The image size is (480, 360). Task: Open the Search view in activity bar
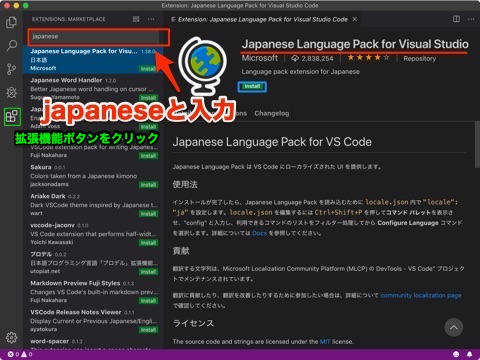(x=11, y=45)
